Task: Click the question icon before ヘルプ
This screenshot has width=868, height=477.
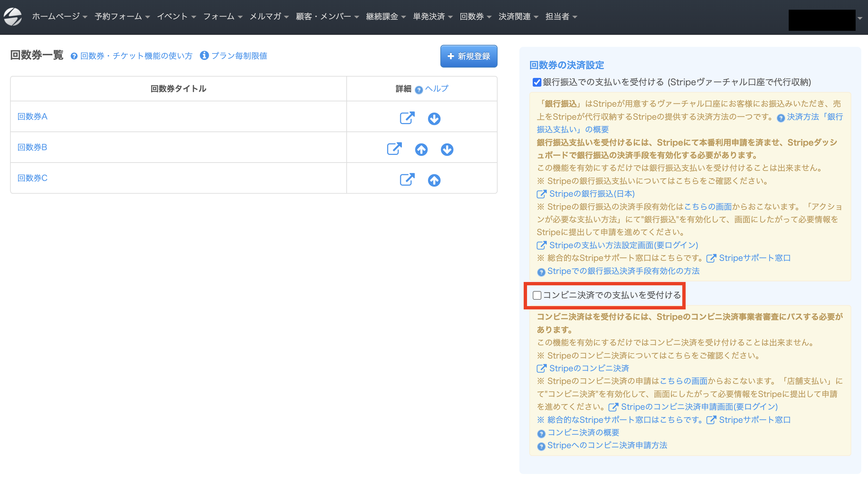Action: [x=419, y=90]
